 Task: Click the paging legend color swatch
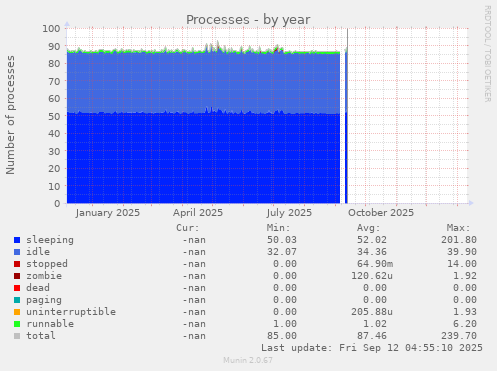pyautogui.click(x=17, y=300)
